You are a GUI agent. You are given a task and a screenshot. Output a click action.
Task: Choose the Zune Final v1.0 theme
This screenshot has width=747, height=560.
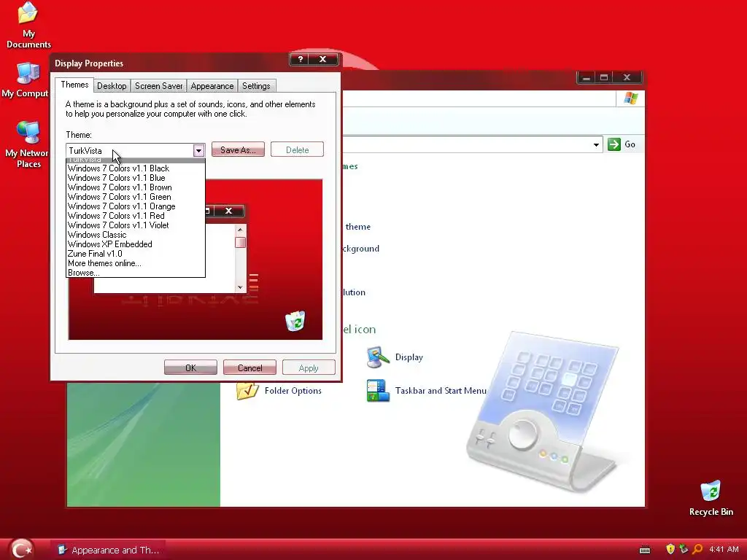coord(135,254)
